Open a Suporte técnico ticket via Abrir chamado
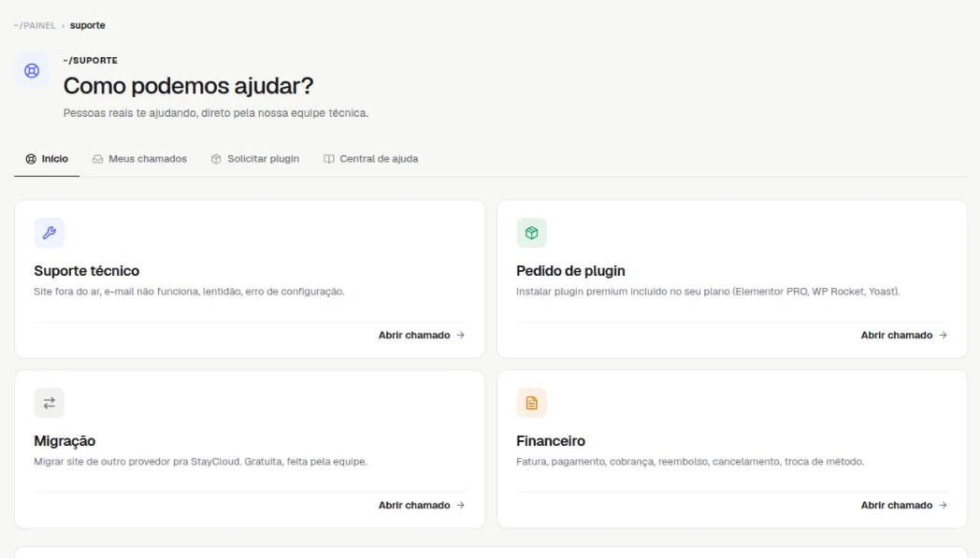This screenshot has width=980, height=558. click(421, 335)
